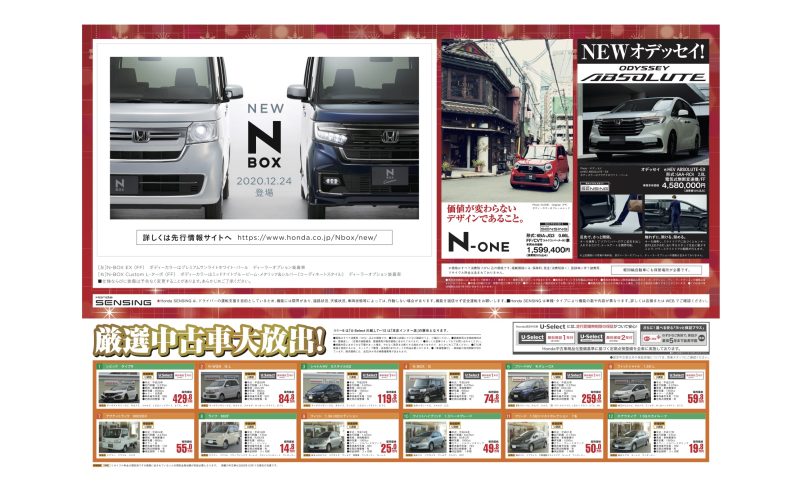
Task: Click the 厳選中古車大放出! gold headline
Action: [210, 340]
